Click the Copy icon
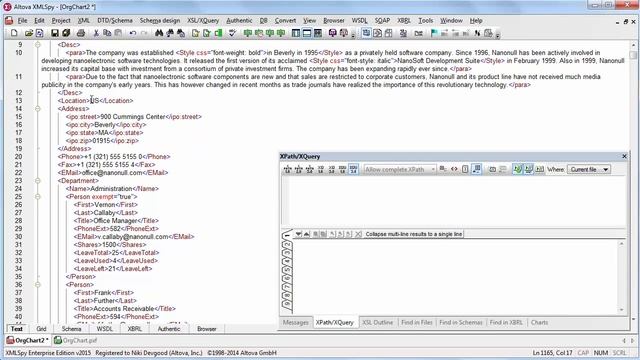 point(107,33)
